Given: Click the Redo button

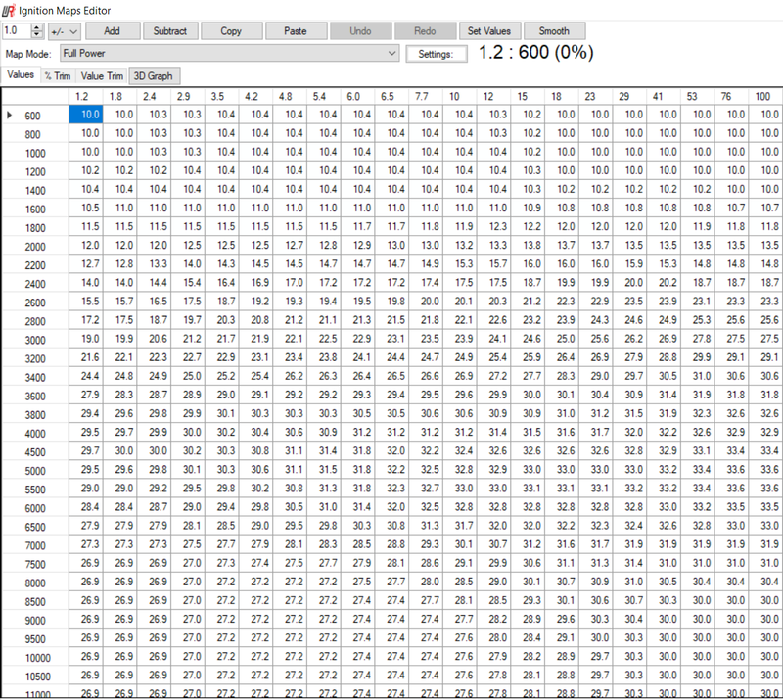Looking at the screenshot, I should (425, 31).
